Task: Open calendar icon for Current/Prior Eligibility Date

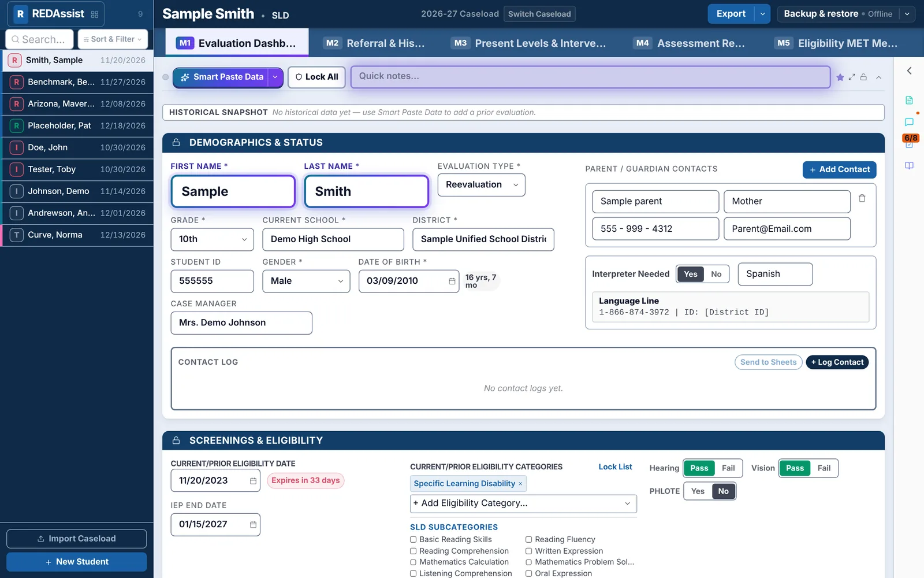Action: point(253,481)
